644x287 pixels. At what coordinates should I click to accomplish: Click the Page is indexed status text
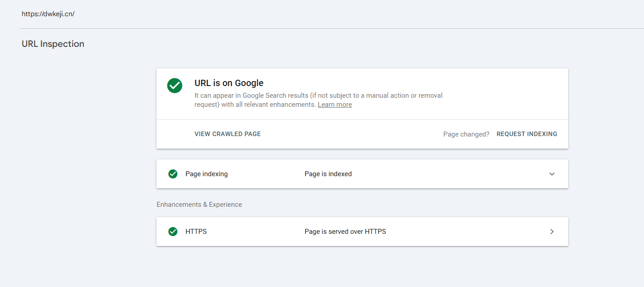pos(328,174)
